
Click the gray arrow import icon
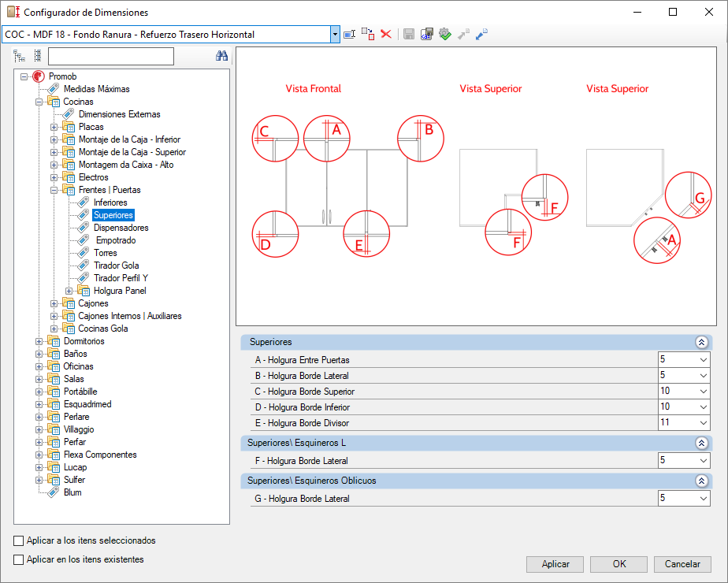tap(463, 35)
